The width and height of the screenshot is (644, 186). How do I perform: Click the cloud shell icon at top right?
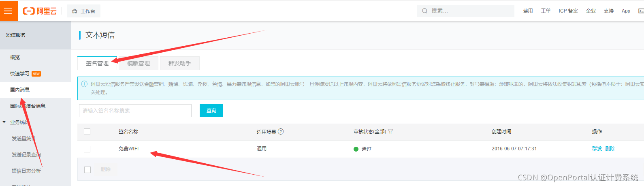point(641,11)
